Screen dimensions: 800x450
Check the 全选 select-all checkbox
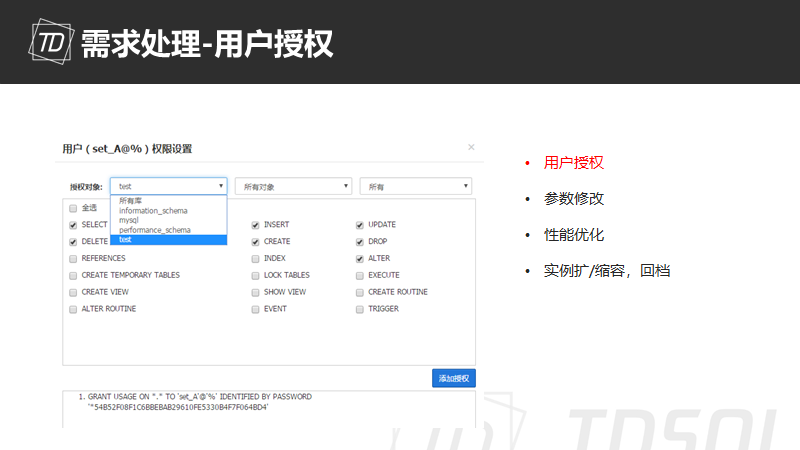73,208
